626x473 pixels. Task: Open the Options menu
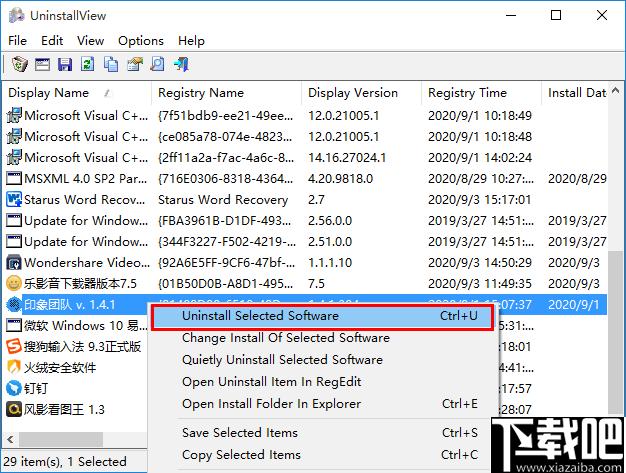point(140,40)
